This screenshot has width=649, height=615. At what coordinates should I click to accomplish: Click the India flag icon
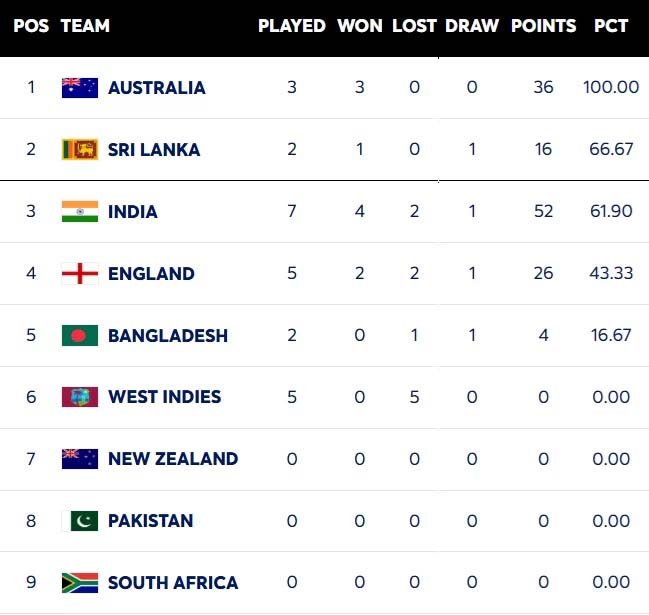pos(80,212)
